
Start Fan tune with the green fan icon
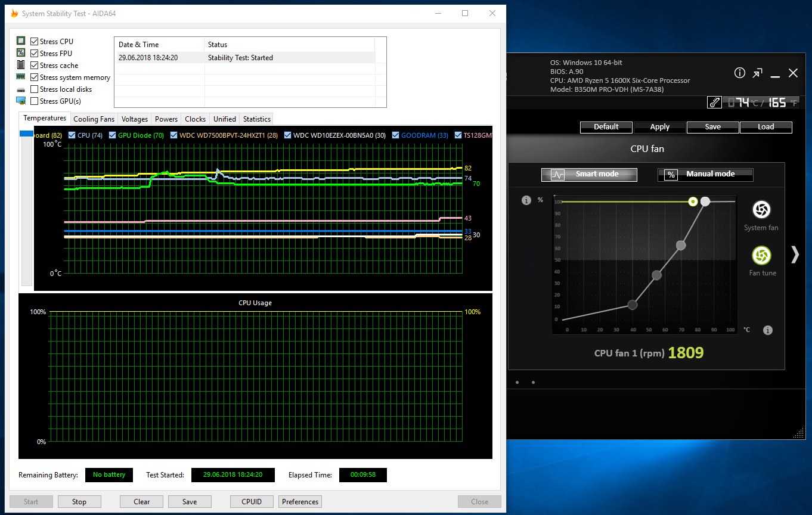761,256
